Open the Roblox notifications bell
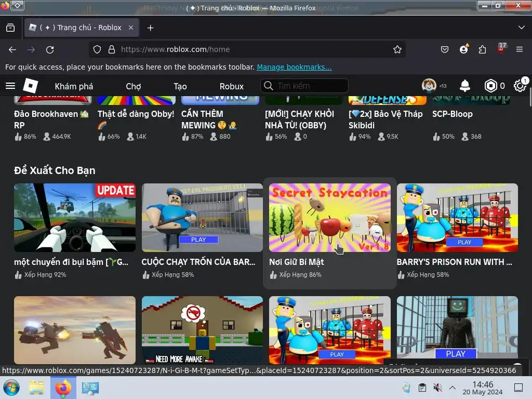Viewport: 532px width, 399px height. click(x=464, y=86)
